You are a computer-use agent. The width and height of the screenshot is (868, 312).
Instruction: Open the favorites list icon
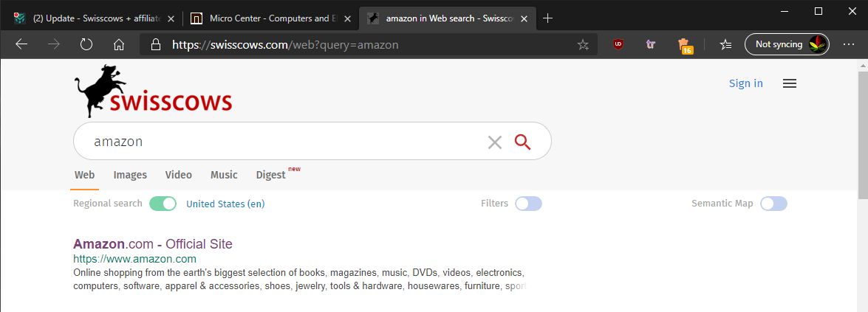coord(725,44)
